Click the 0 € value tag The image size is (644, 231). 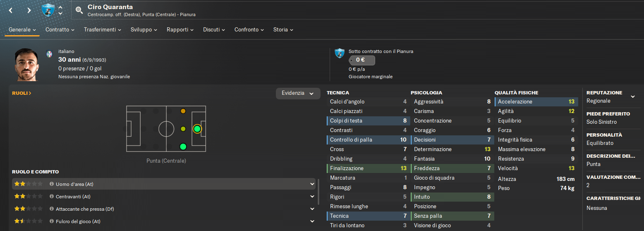362,60
